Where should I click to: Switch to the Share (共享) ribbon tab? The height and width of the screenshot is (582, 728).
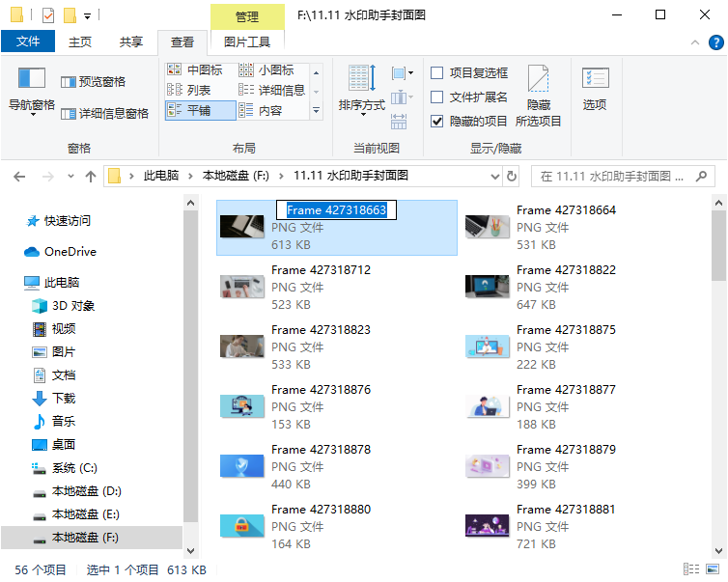click(131, 42)
